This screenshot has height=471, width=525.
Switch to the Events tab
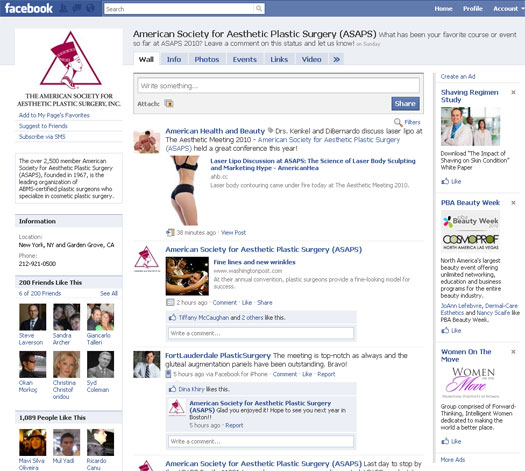(x=245, y=60)
